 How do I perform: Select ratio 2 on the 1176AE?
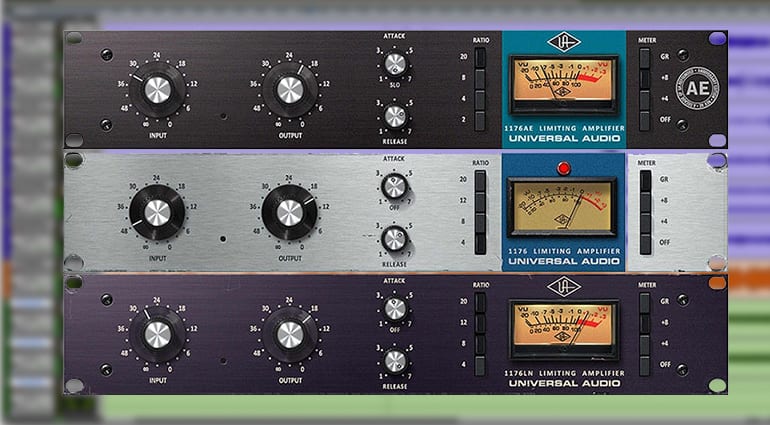coord(480,121)
